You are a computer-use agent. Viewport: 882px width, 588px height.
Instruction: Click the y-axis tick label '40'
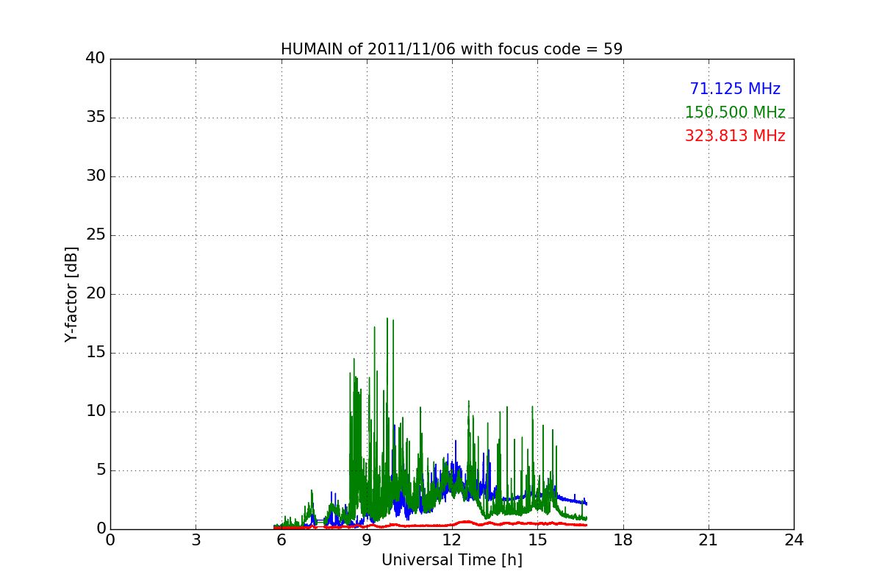pyautogui.click(x=96, y=59)
